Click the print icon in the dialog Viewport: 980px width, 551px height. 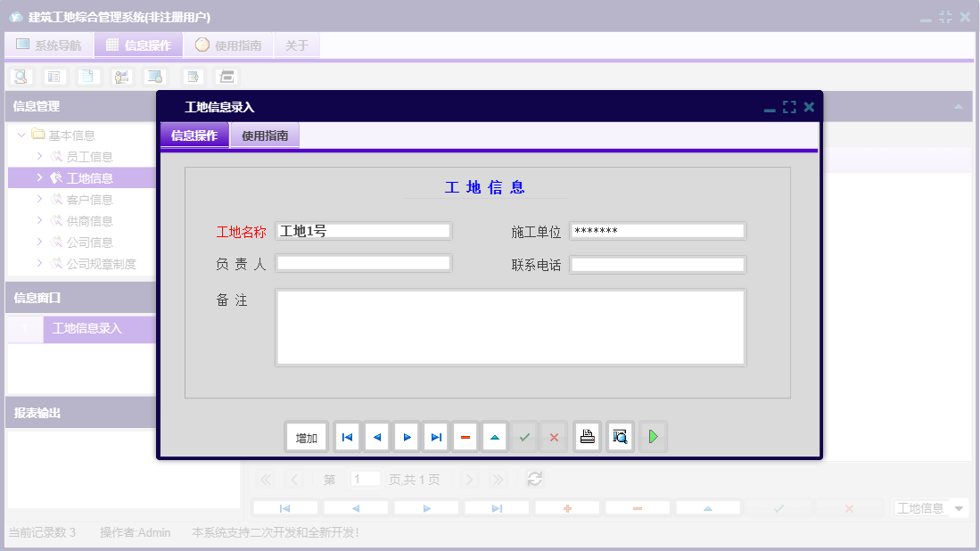[587, 436]
